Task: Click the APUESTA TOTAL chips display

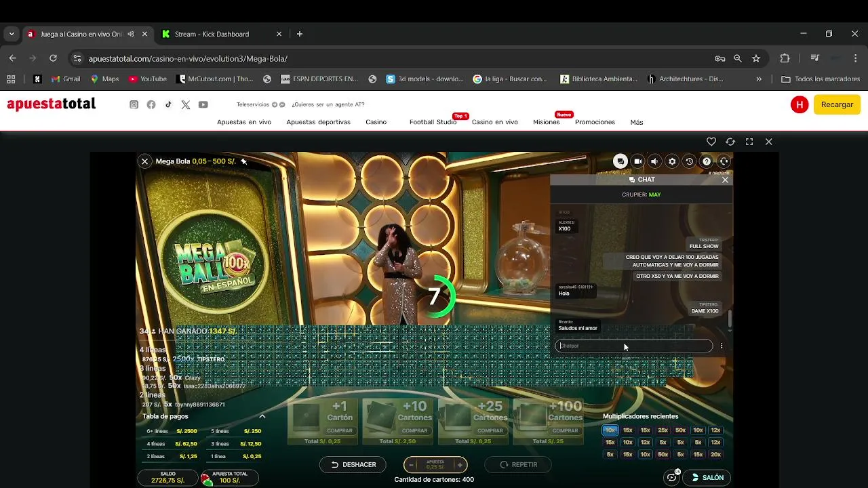Action: [x=229, y=477]
